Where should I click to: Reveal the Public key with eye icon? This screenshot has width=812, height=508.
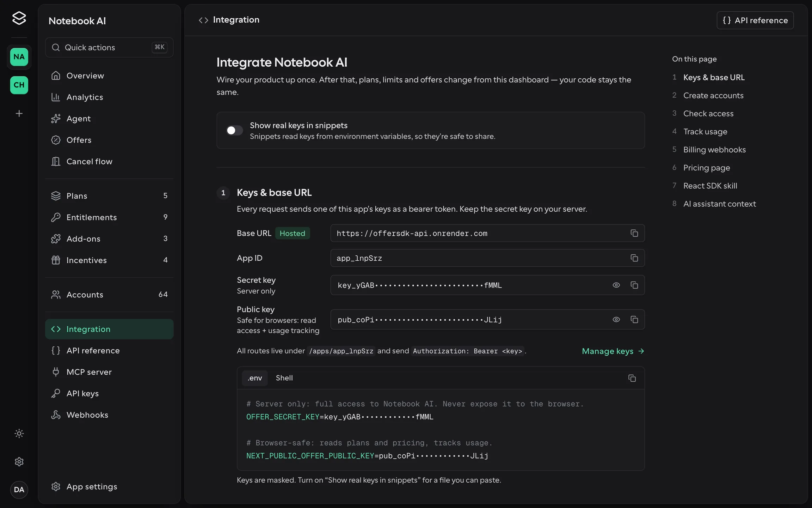616,320
